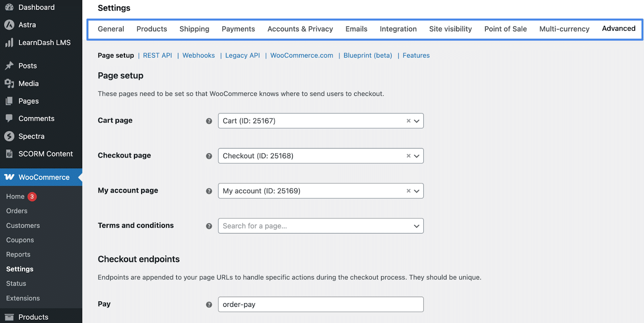
Task: Click help tooltip icon for Cart page
Action: [x=209, y=121]
